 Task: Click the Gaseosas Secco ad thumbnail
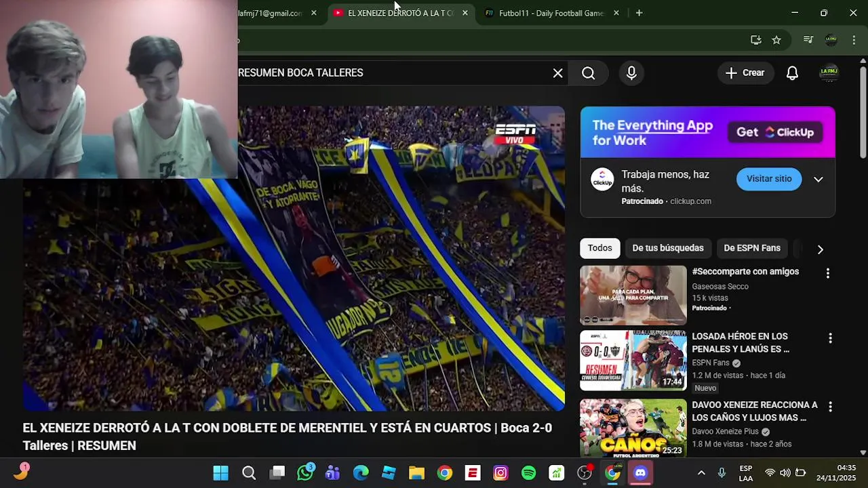[633, 296]
